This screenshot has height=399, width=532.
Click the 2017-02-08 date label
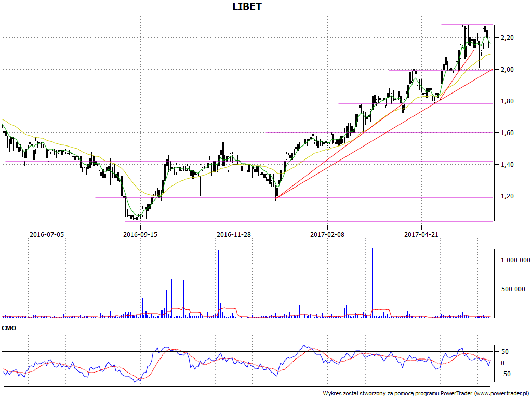[327, 234]
